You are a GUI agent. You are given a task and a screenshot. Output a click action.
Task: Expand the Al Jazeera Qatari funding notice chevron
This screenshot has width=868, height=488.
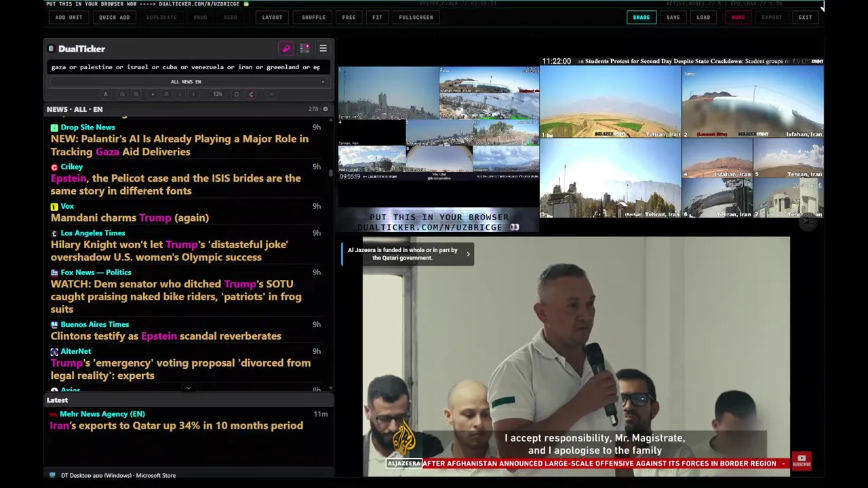(468, 254)
